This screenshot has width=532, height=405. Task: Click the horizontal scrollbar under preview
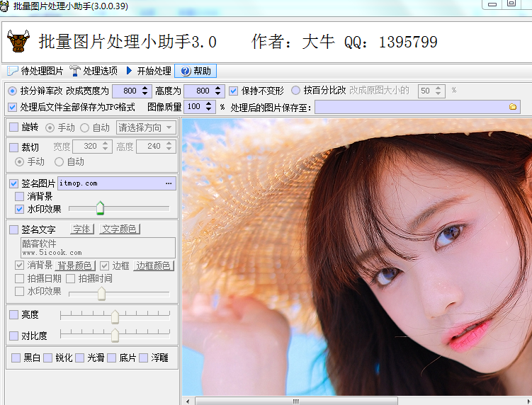click(296, 401)
